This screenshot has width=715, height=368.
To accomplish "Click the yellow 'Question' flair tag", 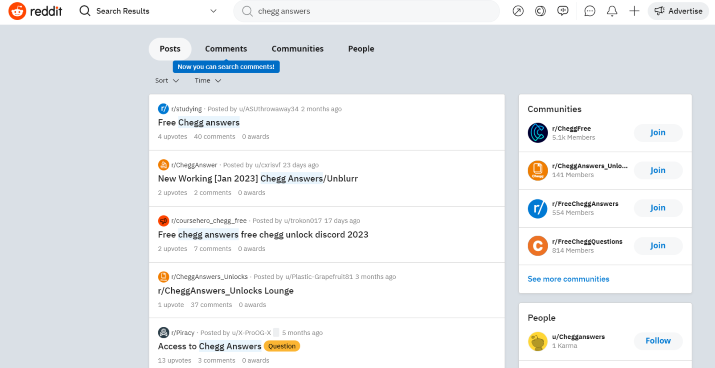I will pyautogui.click(x=282, y=347).
